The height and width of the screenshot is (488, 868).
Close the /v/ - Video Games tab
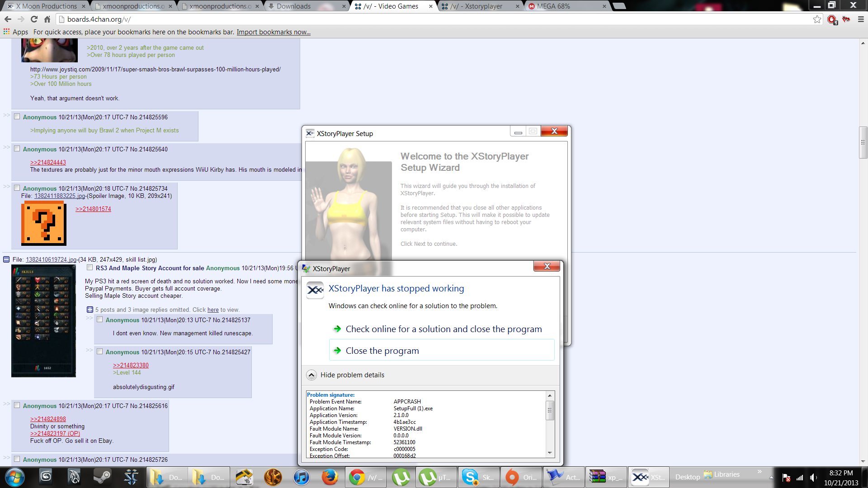click(430, 6)
